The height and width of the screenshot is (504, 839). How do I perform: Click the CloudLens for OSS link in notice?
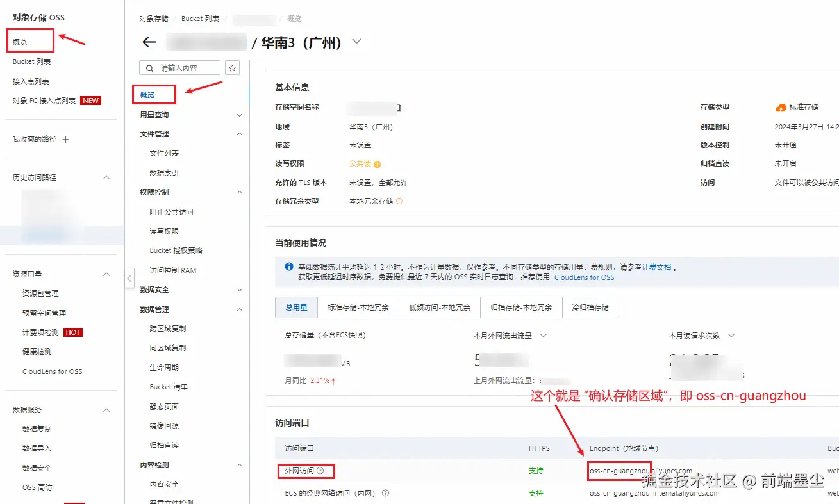pos(584,277)
